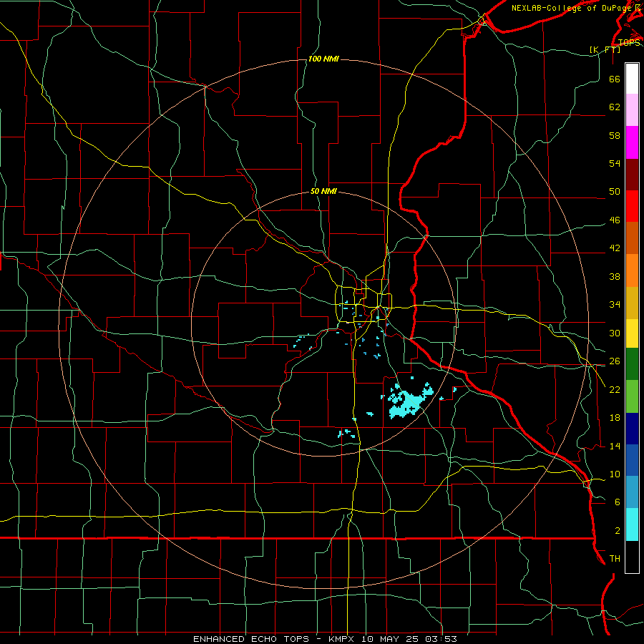Click the legend value 66
644x644 pixels.
pyautogui.click(x=615, y=79)
